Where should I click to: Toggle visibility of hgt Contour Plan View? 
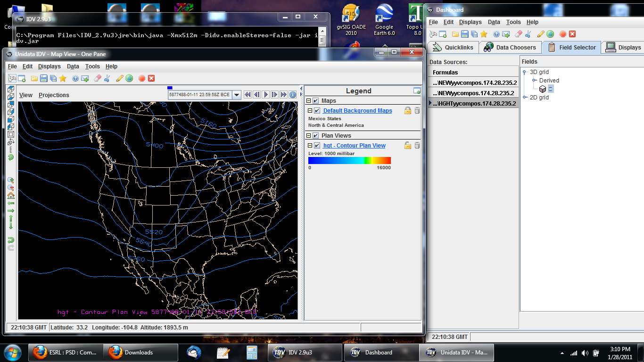tap(317, 146)
